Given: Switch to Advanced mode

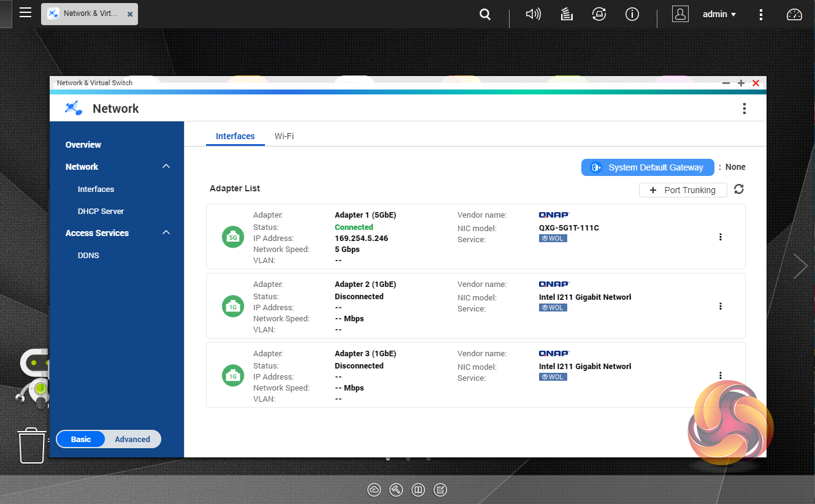Looking at the screenshot, I should (132, 439).
